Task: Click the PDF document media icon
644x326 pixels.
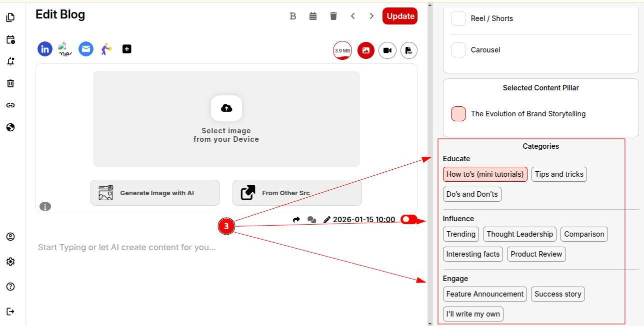Action: pos(408,50)
